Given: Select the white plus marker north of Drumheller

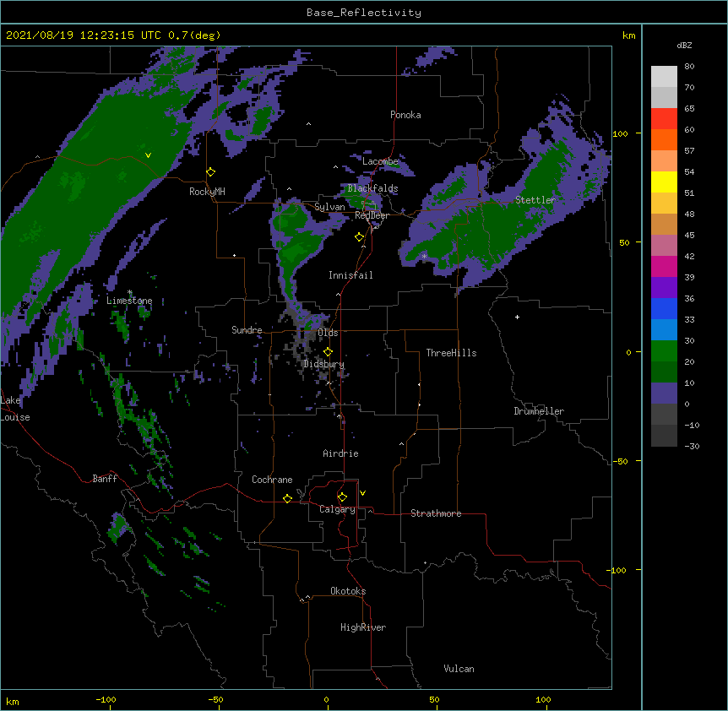Looking at the screenshot, I should (x=517, y=317).
